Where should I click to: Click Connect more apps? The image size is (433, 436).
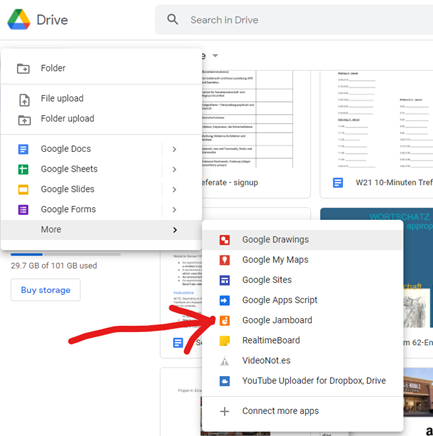[x=302, y=411]
